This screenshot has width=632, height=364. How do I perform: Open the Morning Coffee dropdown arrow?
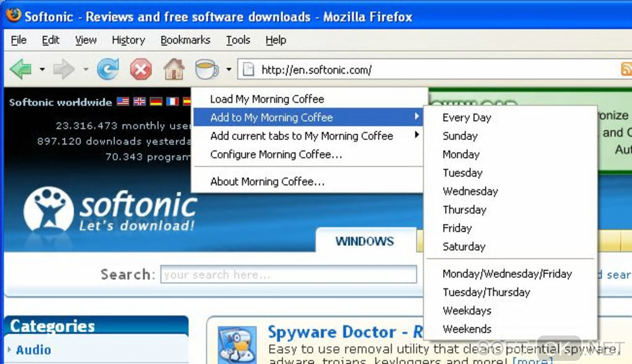click(229, 69)
